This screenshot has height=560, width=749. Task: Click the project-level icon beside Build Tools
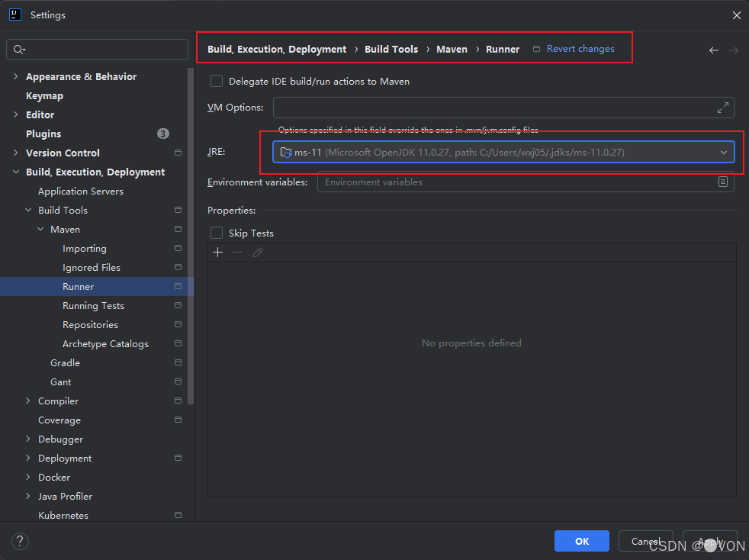point(178,210)
